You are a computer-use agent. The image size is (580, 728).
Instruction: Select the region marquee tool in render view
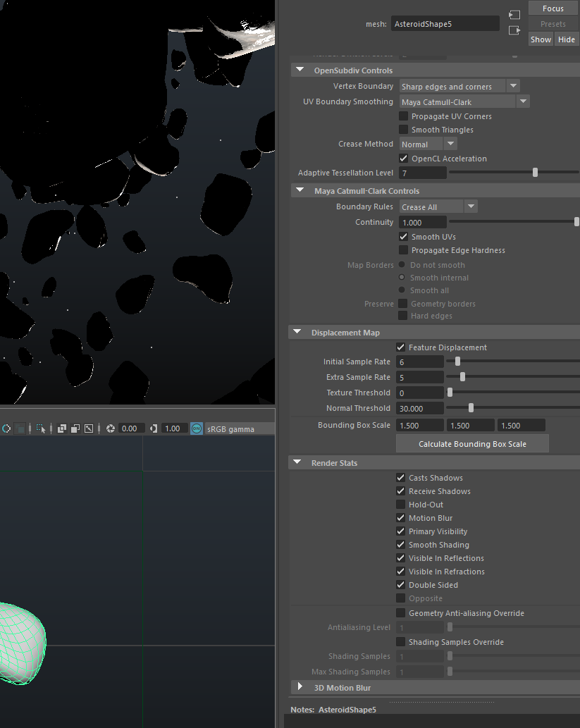click(39, 428)
